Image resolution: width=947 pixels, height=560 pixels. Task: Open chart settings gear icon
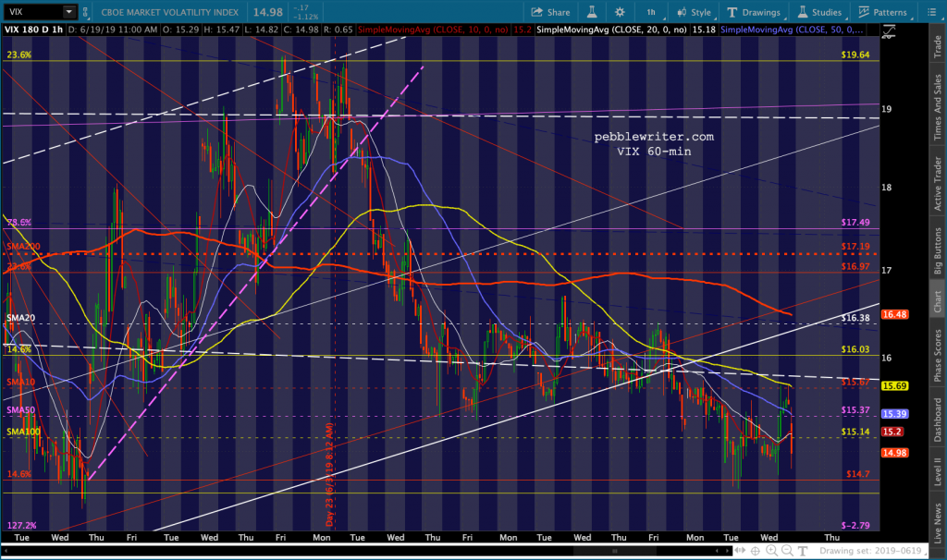tap(620, 12)
